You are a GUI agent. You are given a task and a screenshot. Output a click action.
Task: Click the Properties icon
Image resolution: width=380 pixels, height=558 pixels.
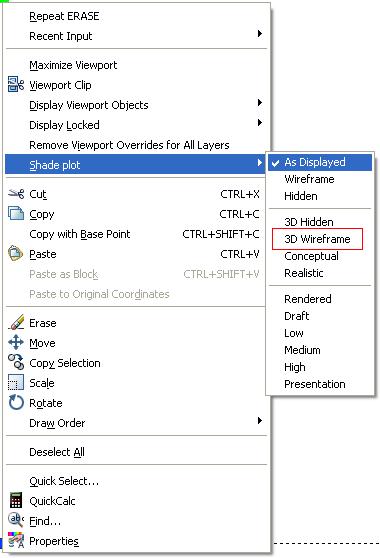pyautogui.click(x=16, y=540)
